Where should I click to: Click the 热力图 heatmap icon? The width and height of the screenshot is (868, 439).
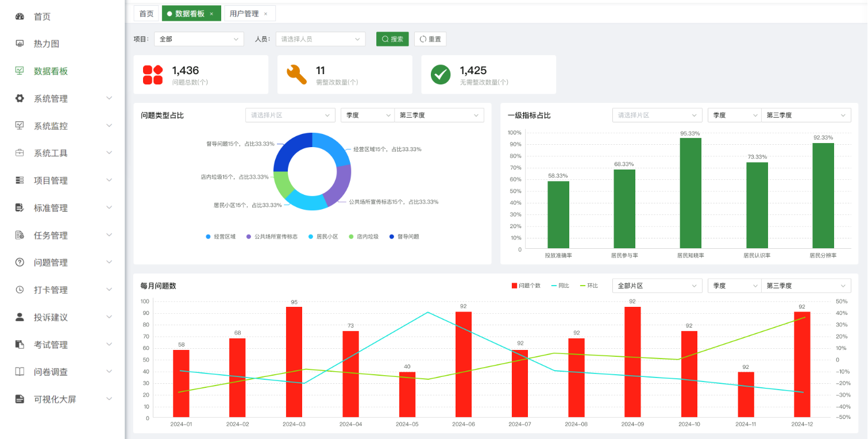pyautogui.click(x=20, y=44)
